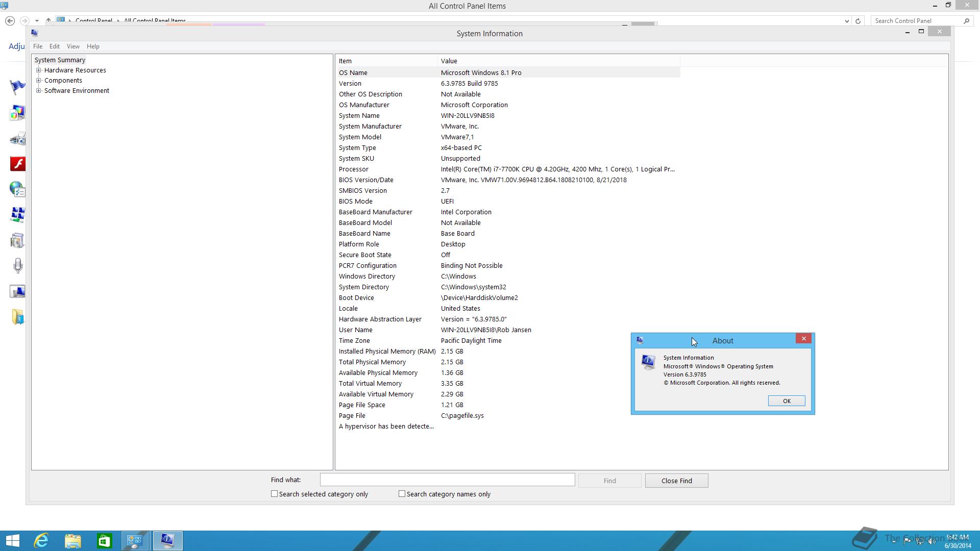Click the About dialog title bar icon

point(640,340)
